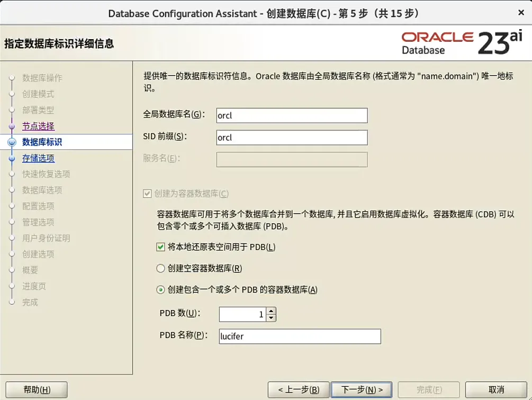This screenshot has width=532, height=400.
Task: Click the 上一步 button
Action: 299,389
